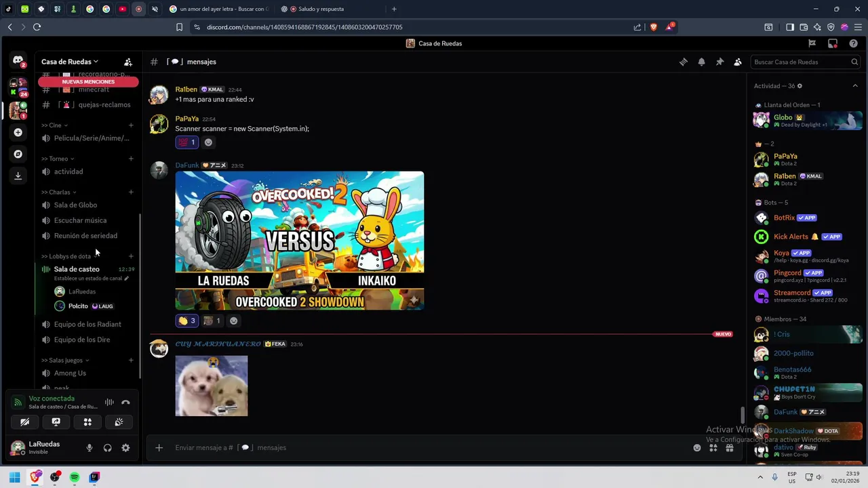The height and width of the screenshot is (488, 868).
Task: Click PaPaYa's username in chat
Action: pos(187,119)
